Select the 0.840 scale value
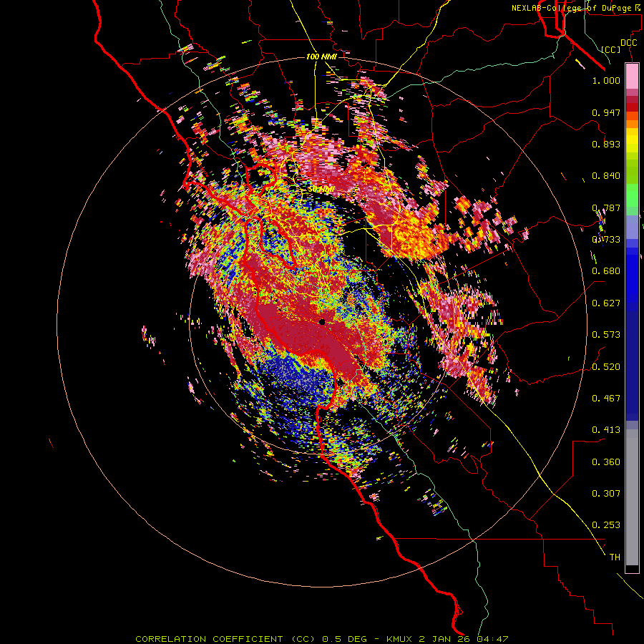 pyautogui.click(x=606, y=176)
